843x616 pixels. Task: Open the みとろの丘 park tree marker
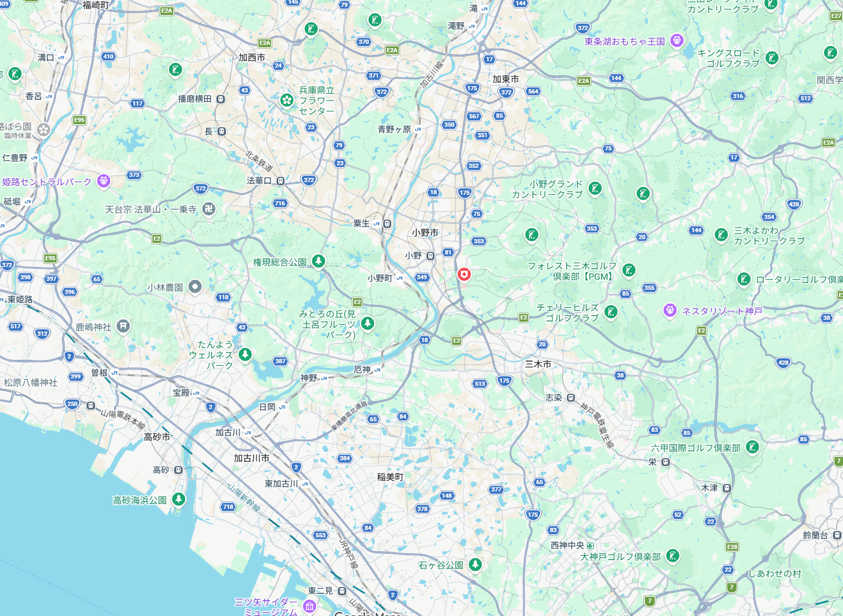click(367, 323)
